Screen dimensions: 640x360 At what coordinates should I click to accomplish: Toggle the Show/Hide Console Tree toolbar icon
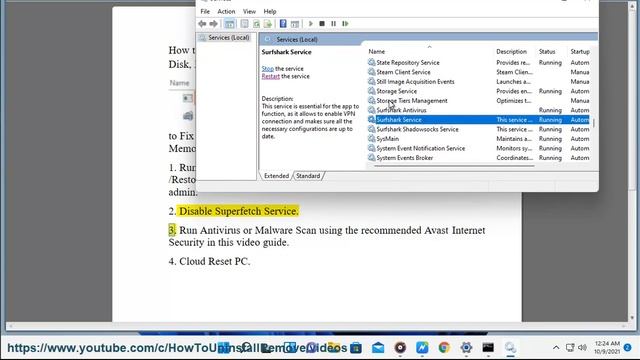click(230, 24)
